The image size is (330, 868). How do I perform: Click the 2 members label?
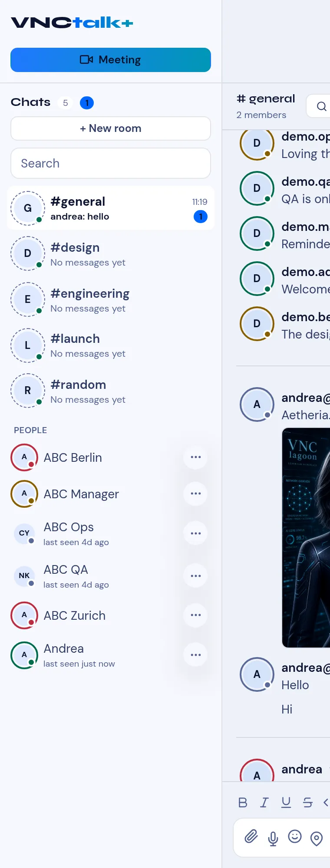261,115
